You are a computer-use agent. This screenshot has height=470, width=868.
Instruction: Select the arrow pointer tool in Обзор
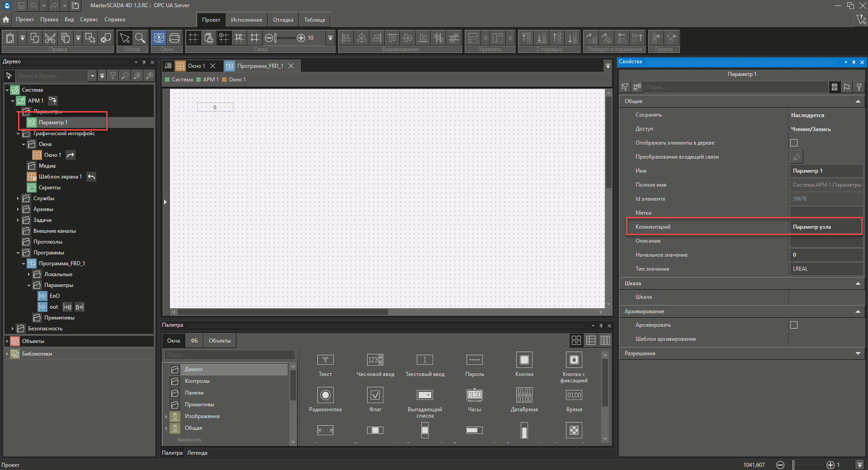click(125, 38)
